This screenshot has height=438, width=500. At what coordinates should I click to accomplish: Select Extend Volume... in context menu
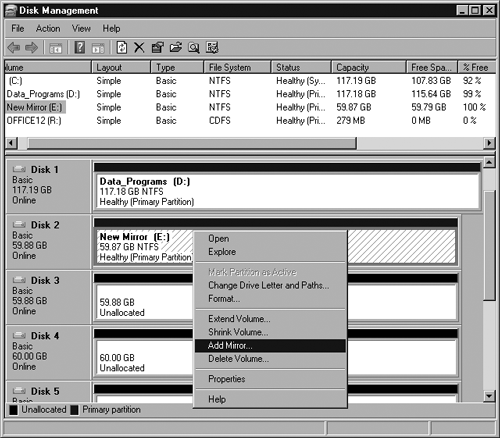[x=270, y=319]
